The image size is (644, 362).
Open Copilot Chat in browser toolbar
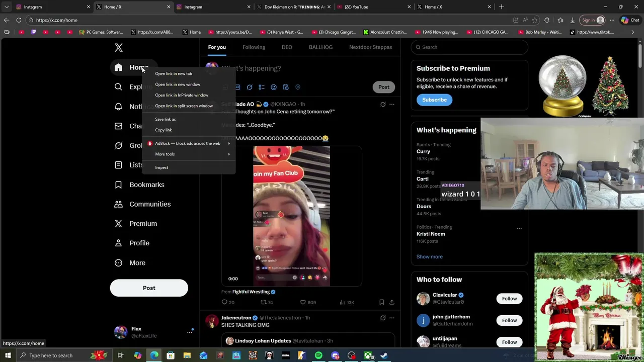point(631,20)
